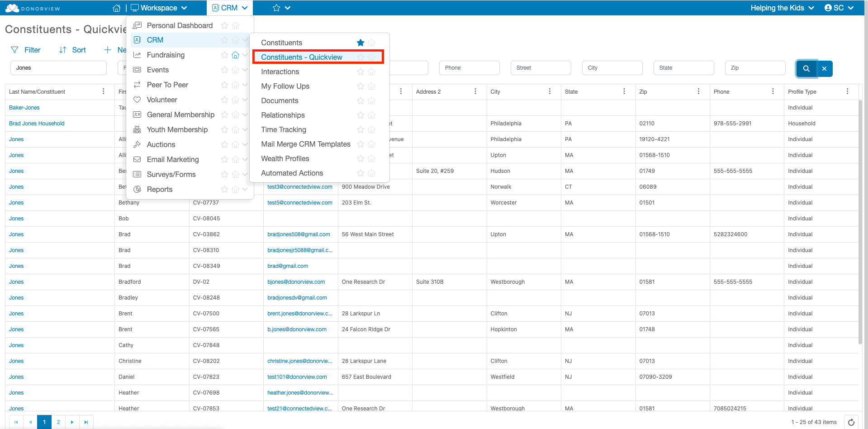The image size is (868, 429).
Task: Choose Wealth Profiles in the CRM submenu
Action: tap(285, 159)
